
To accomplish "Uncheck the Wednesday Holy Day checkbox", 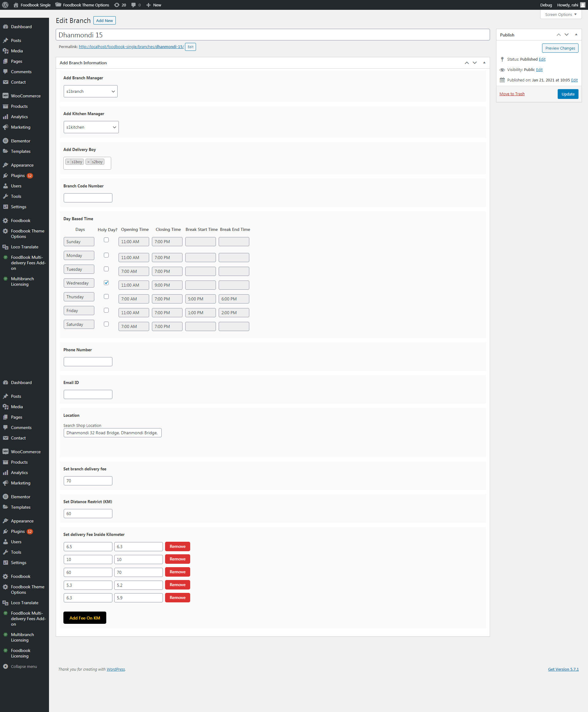I will pos(106,282).
